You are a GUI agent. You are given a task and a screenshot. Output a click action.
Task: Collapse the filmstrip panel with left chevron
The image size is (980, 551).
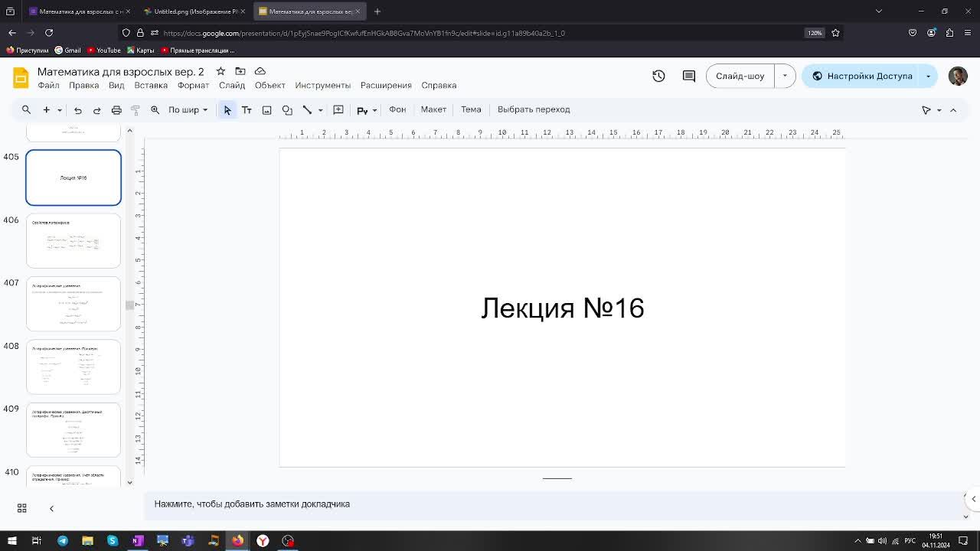pos(51,508)
